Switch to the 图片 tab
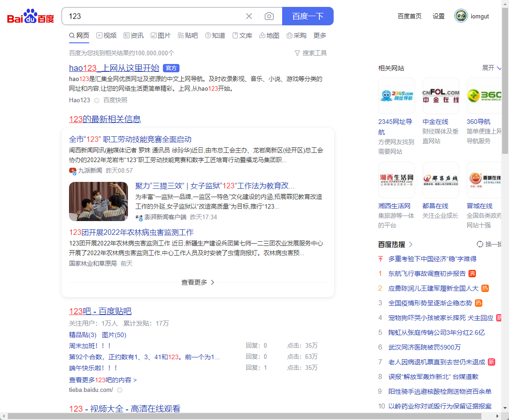Viewport: 509px width, 420px height. pyautogui.click(x=161, y=35)
